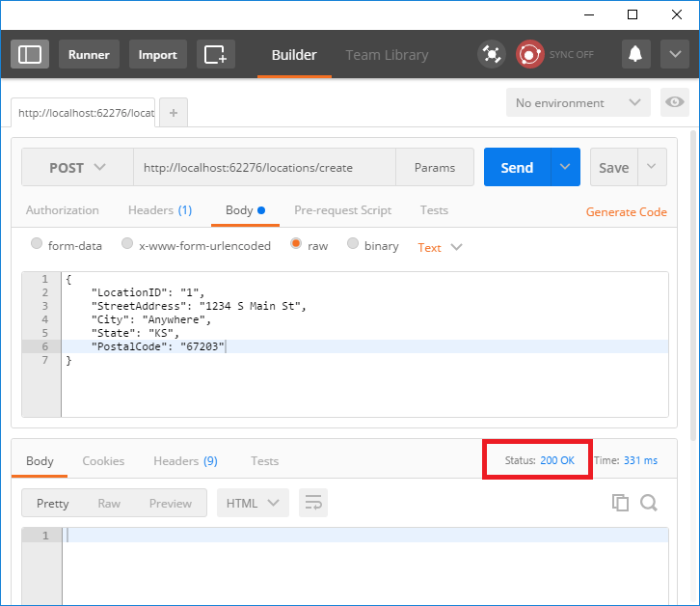This screenshot has width=700, height=606.
Task: Open the Text content type dropdown
Action: coord(440,248)
